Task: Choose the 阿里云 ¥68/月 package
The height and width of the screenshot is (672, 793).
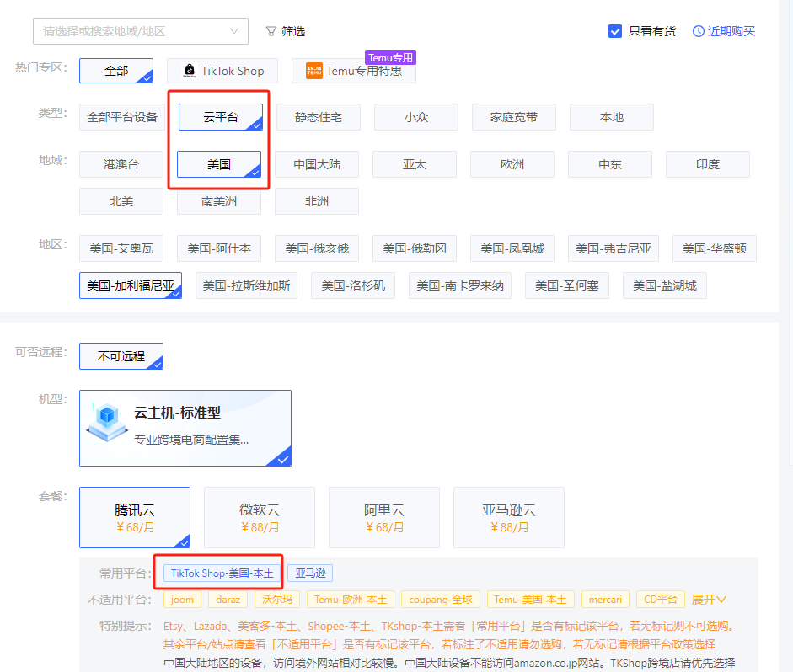Action: [384, 517]
